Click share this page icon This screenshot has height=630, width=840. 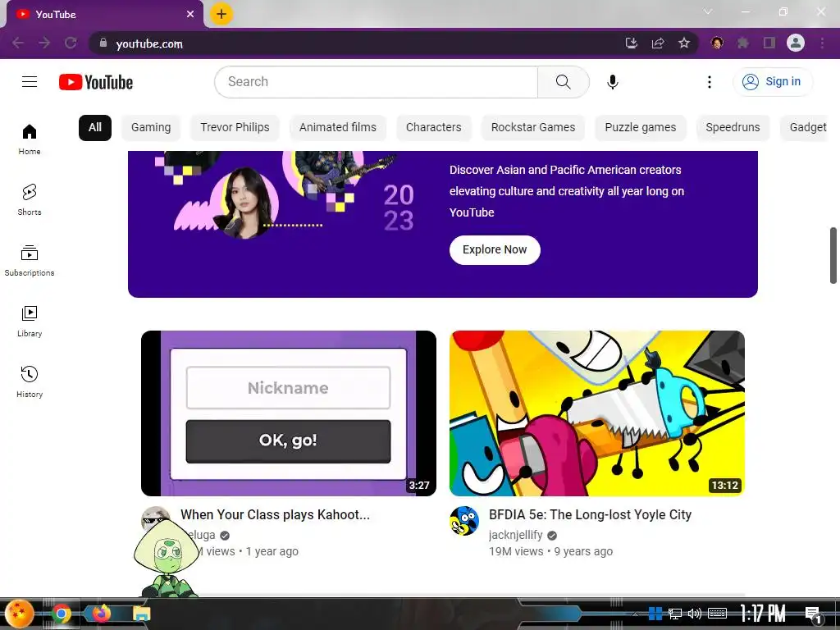658,43
